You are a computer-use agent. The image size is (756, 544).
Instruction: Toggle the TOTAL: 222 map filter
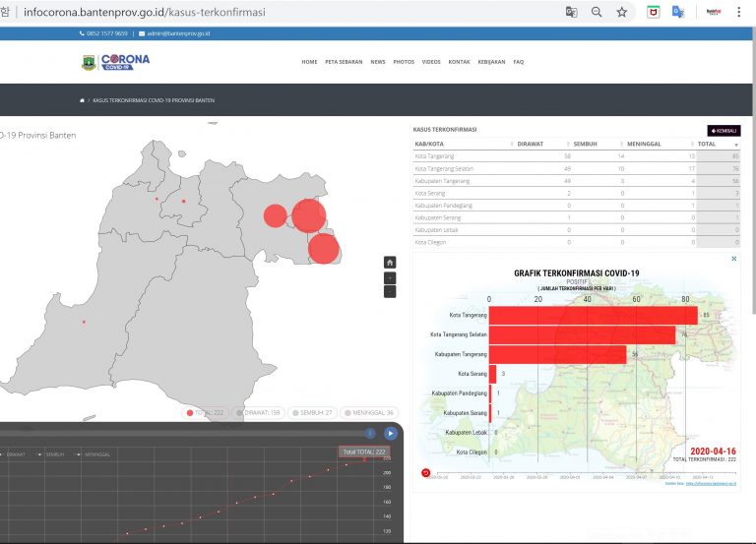click(x=207, y=413)
